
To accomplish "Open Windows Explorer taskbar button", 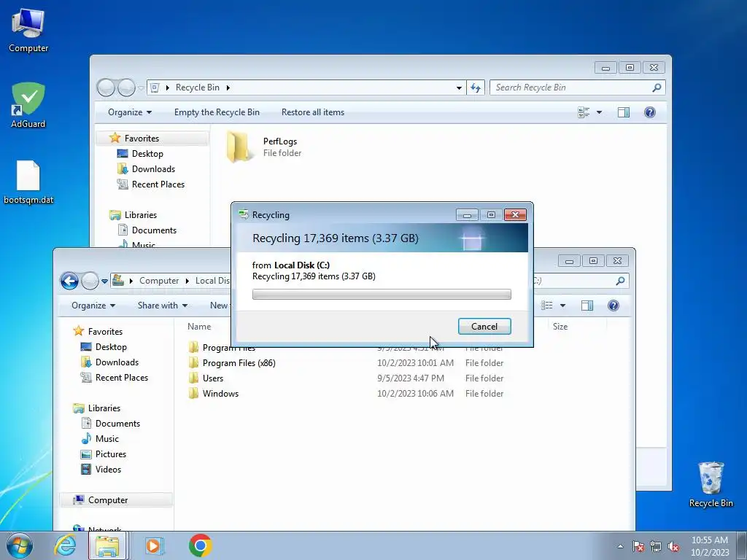I will (108, 545).
